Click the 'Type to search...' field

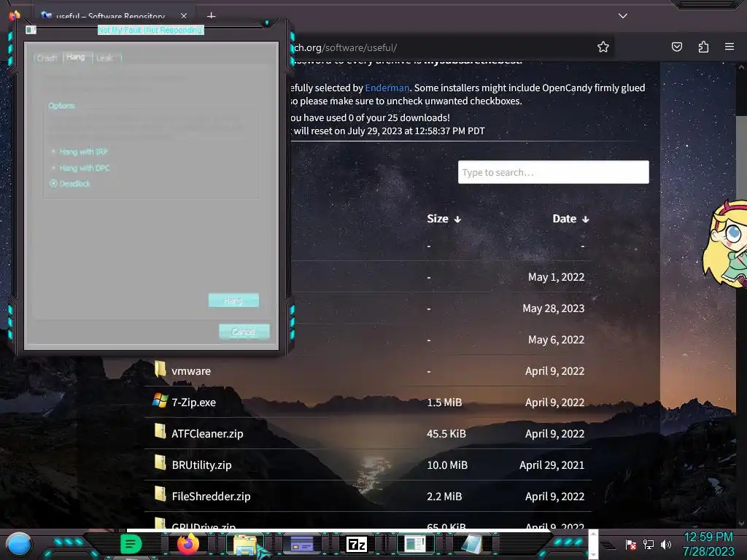(553, 172)
